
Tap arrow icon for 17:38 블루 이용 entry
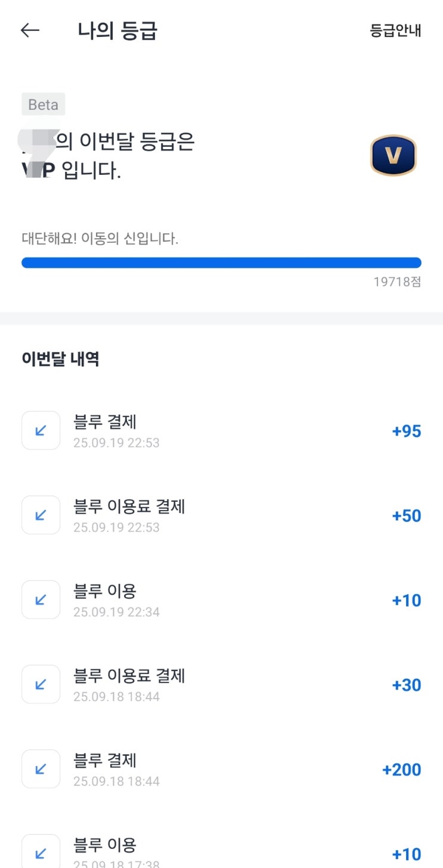pos(41,851)
